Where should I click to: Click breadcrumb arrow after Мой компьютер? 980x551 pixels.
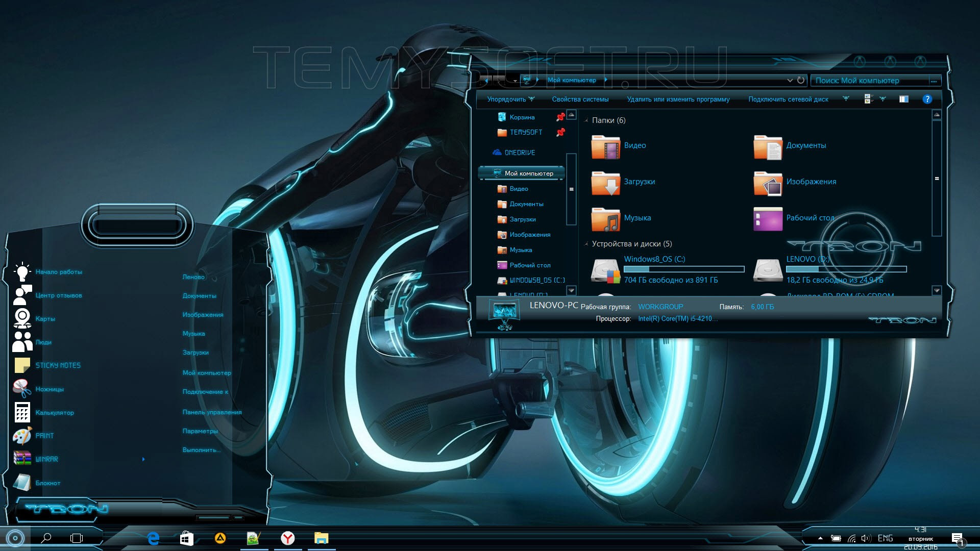pyautogui.click(x=605, y=80)
